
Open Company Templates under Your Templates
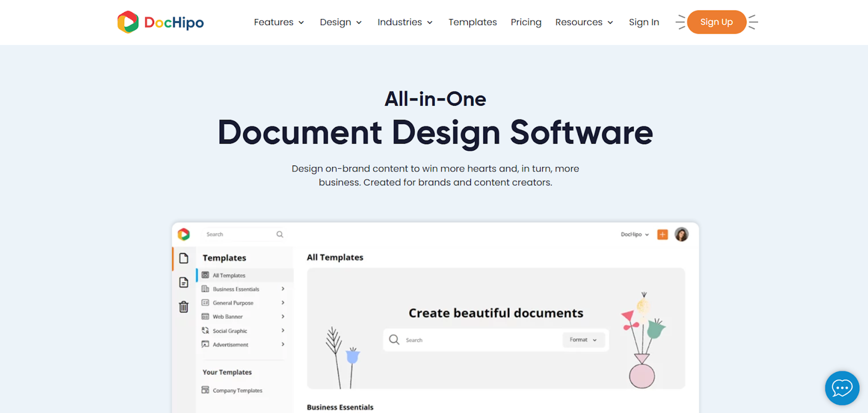coord(237,390)
